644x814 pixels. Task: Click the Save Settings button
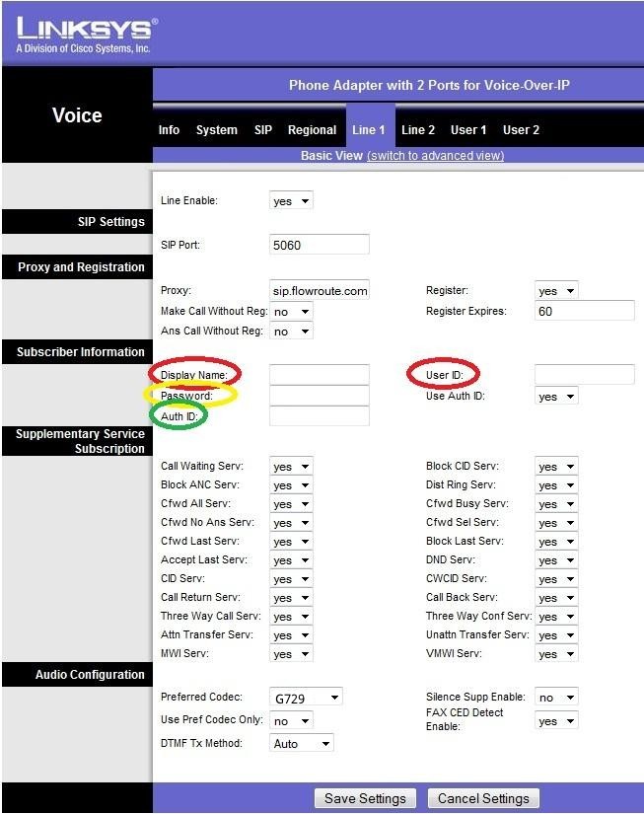(365, 798)
